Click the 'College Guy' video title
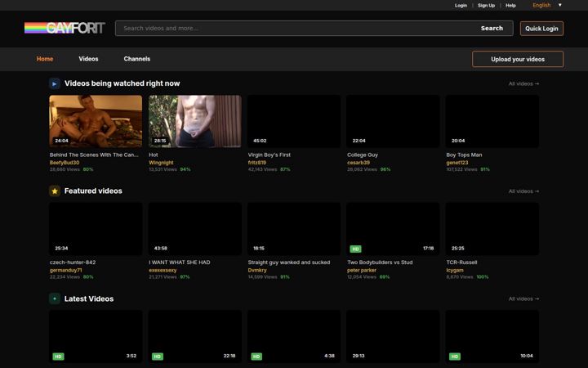Viewport: 588px width, 368px height. pyautogui.click(x=363, y=155)
